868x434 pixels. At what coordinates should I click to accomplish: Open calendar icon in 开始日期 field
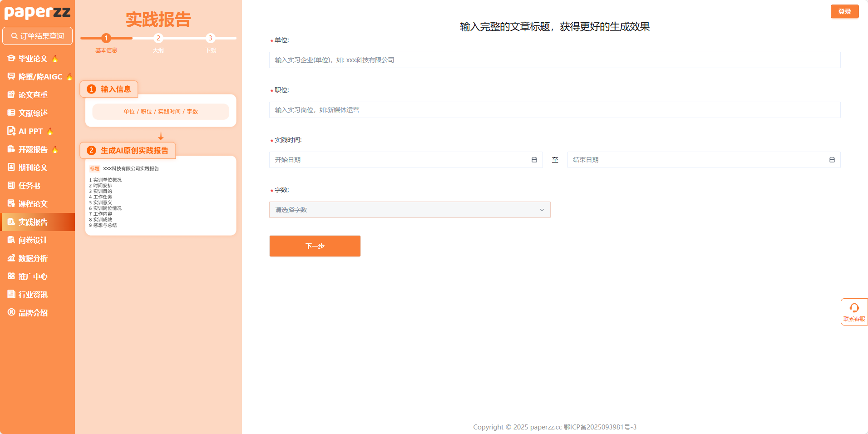(534, 160)
